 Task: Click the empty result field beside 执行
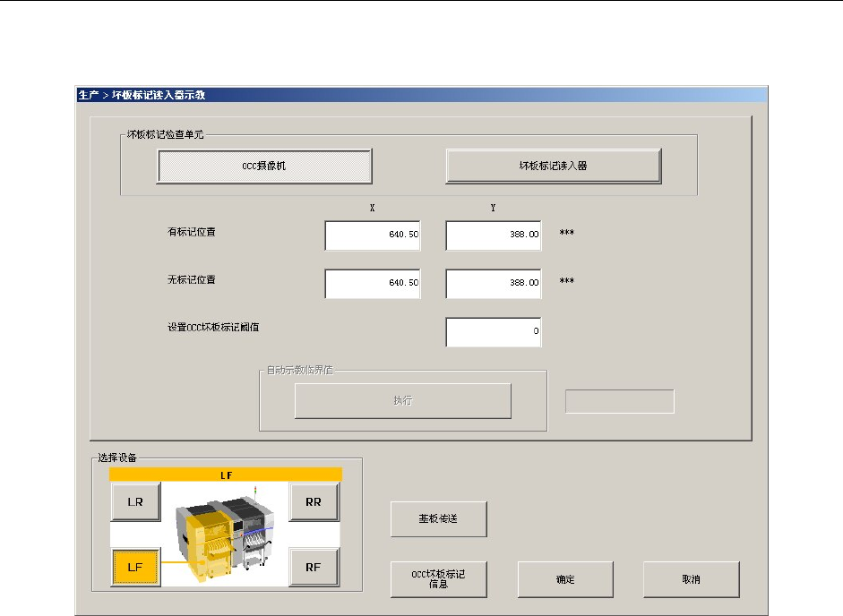[619, 401]
